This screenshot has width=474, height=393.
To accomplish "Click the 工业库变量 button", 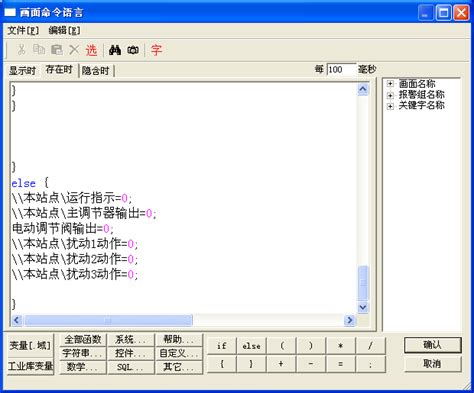I will [30, 366].
